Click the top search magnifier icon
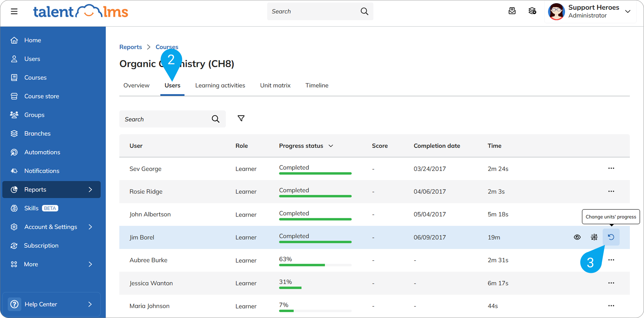The image size is (644, 318). pos(364,11)
